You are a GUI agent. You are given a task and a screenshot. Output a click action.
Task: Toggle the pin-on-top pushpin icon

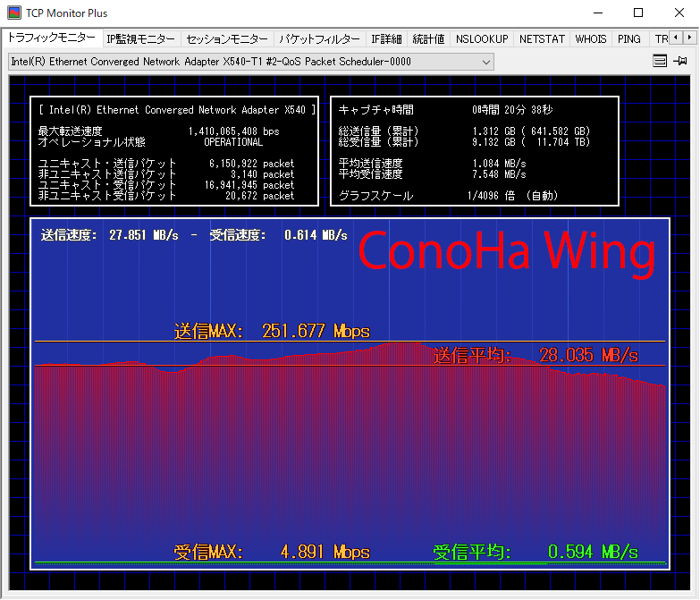pos(680,62)
